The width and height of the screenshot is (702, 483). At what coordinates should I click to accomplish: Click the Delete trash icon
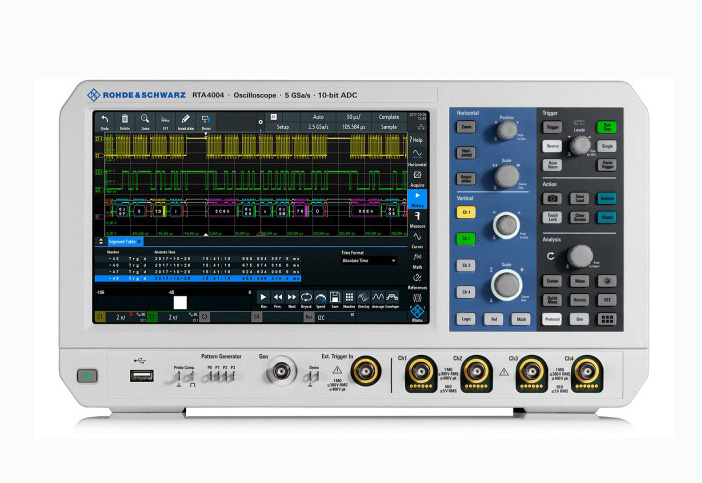point(125,121)
